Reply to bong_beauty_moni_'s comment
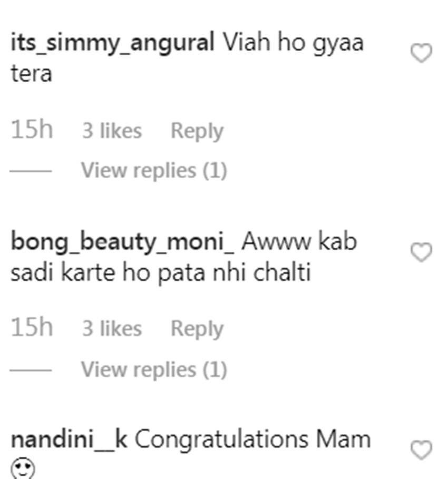The height and width of the screenshot is (479, 448). tap(197, 329)
